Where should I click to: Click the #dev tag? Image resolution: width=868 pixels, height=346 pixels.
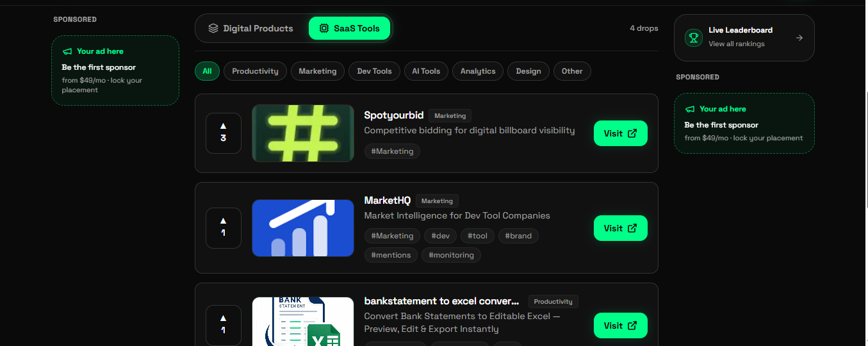tap(441, 236)
